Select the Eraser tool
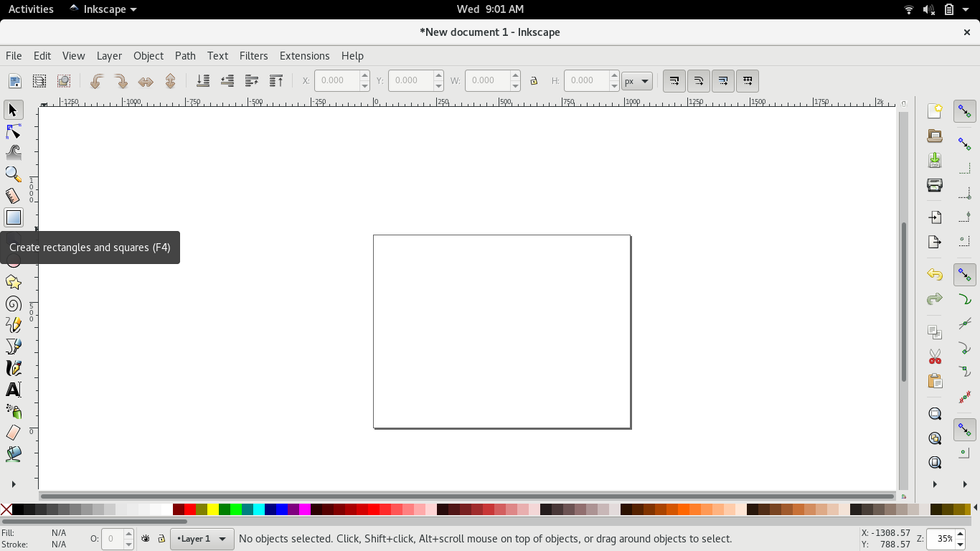 point(13,432)
